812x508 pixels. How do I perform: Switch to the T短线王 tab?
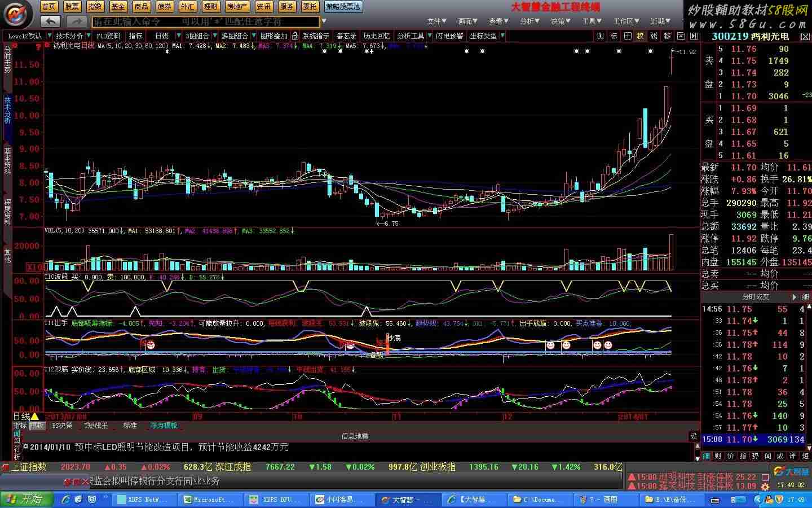pyautogui.click(x=96, y=426)
